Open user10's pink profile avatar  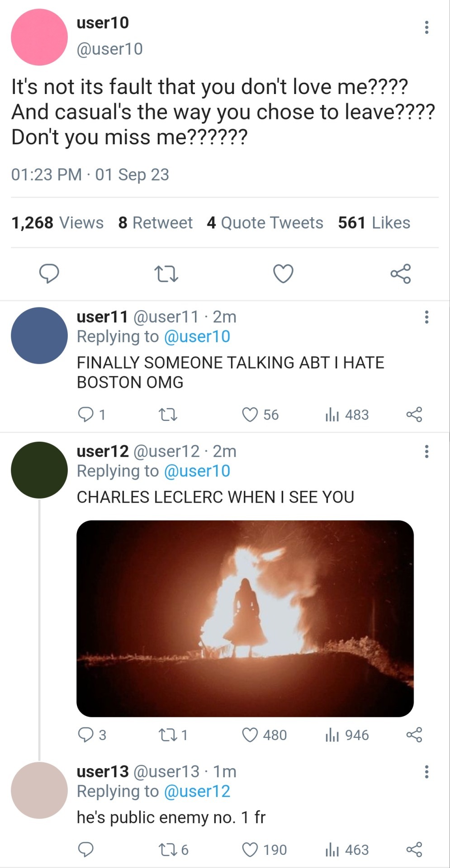point(39,37)
